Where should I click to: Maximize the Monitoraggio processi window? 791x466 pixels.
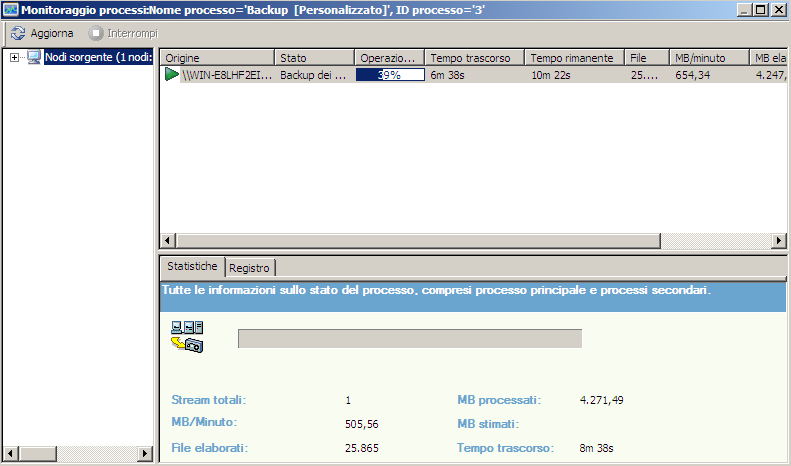761,10
